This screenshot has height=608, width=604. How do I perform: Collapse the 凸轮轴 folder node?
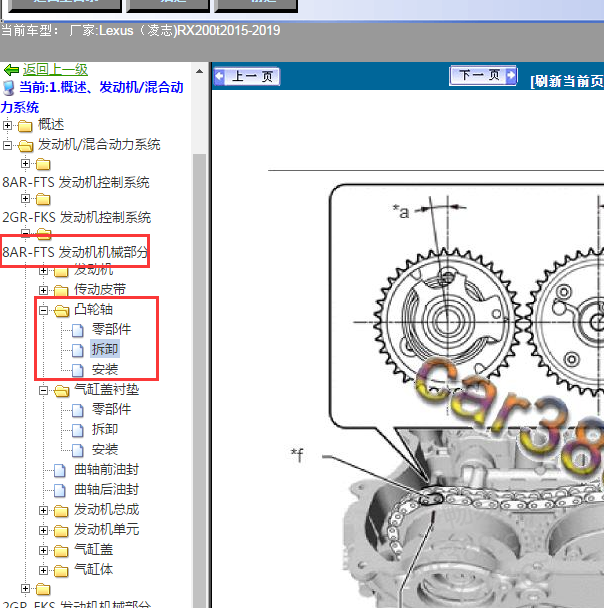click(43, 310)
